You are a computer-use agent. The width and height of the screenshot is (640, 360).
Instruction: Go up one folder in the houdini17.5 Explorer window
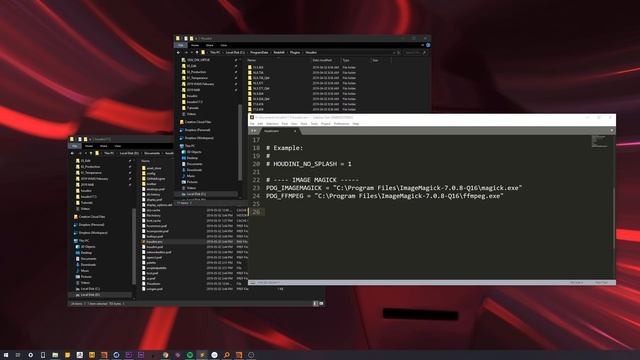tap(91, 153)
